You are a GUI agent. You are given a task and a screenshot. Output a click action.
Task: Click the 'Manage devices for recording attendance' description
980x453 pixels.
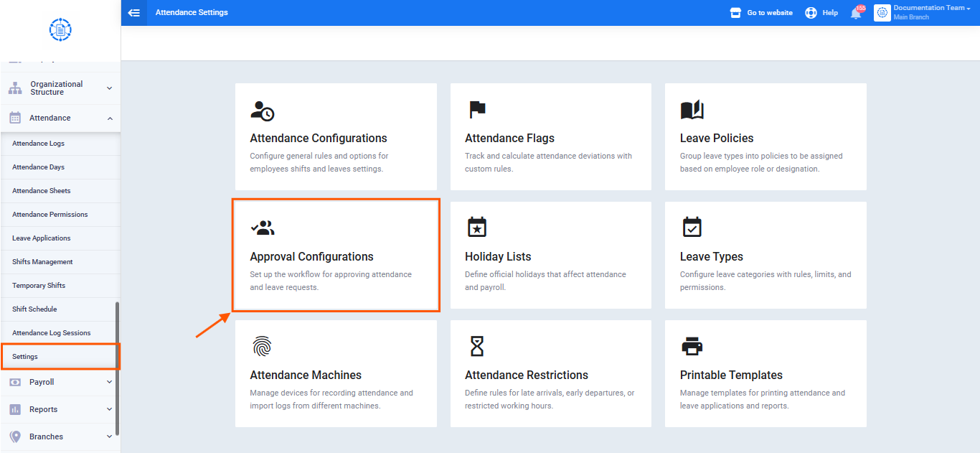click(x=331, y=399)
